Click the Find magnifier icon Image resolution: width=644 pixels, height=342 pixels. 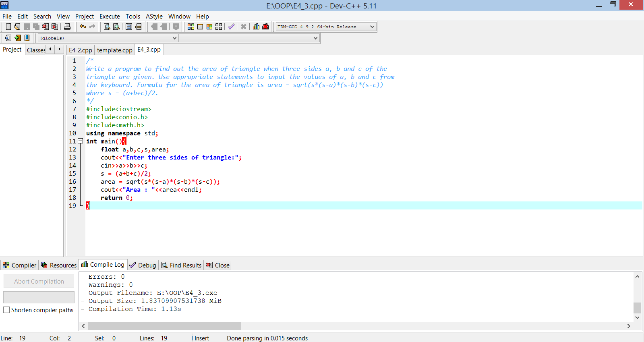point(107,27)
